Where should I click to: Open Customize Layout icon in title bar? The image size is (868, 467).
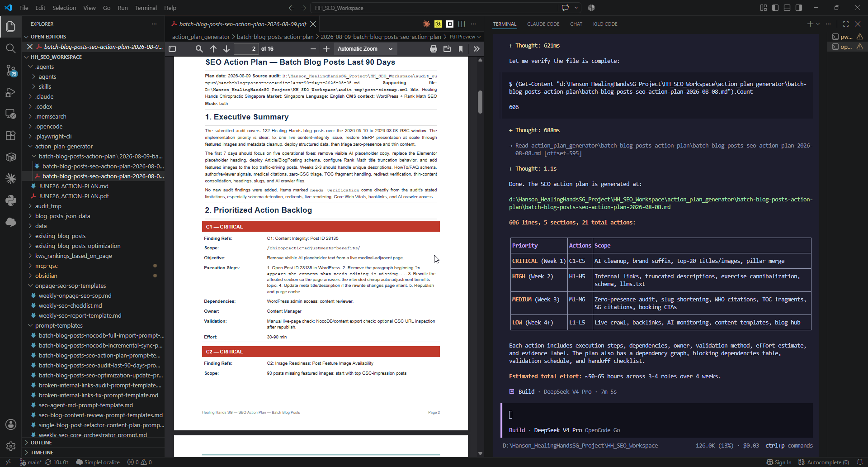[x=764, y=8]
